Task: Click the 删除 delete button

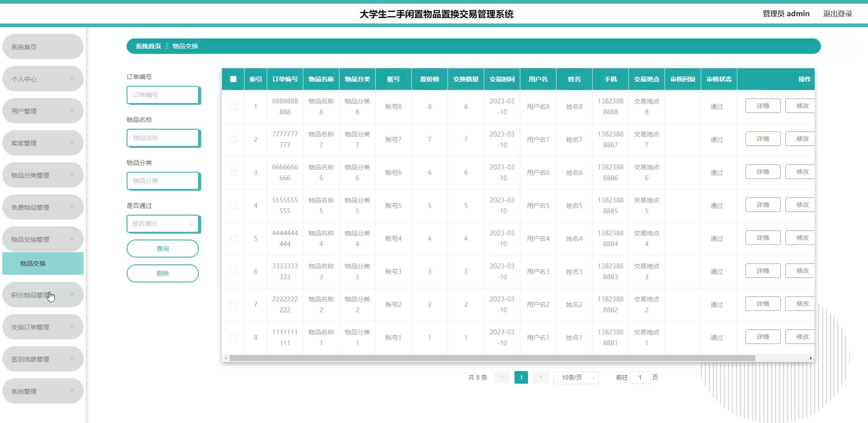Action: point(163,273)
